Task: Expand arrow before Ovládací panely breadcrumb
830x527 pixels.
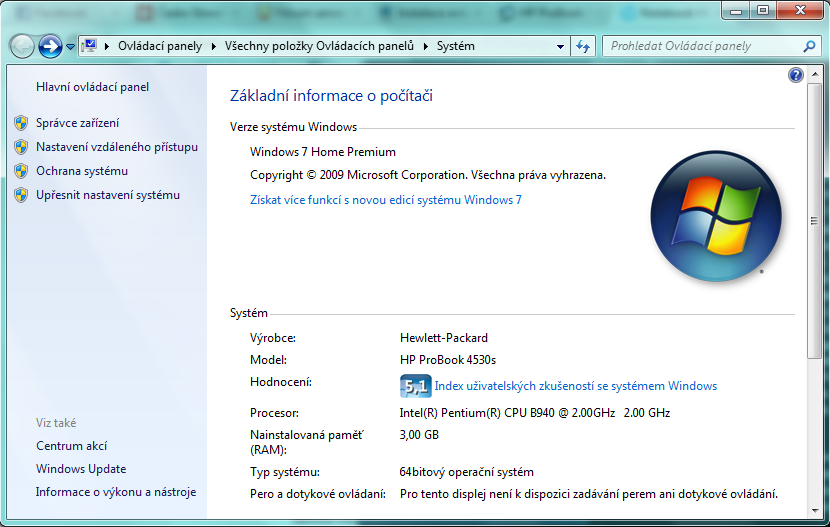Action: pyautogui.click(x=107, y=47)
